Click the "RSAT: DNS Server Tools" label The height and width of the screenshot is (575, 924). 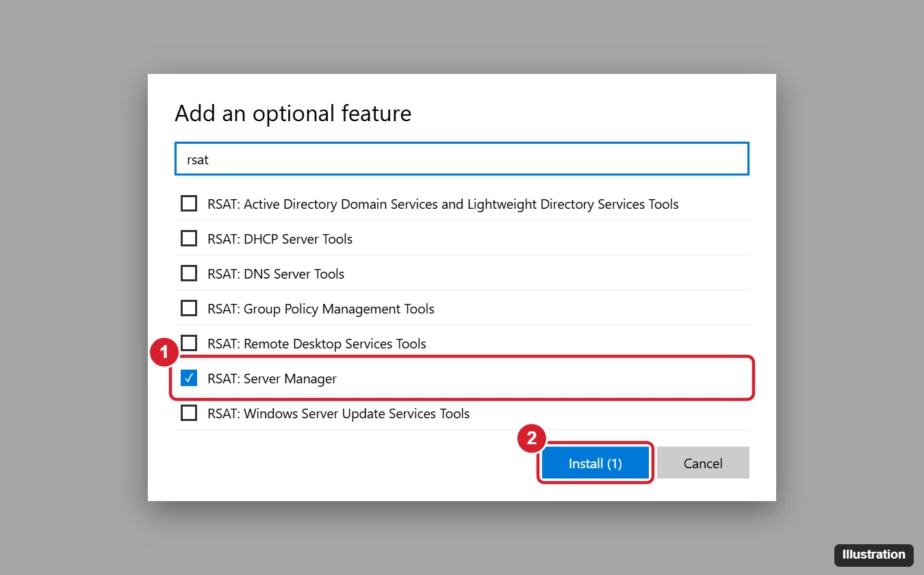click(x=276, y=274)
